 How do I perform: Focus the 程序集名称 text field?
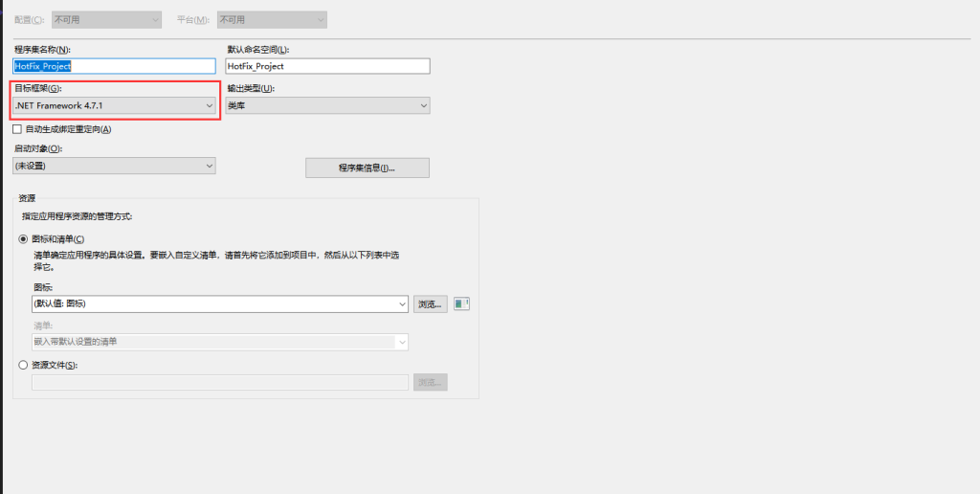[x=114, y=66]
